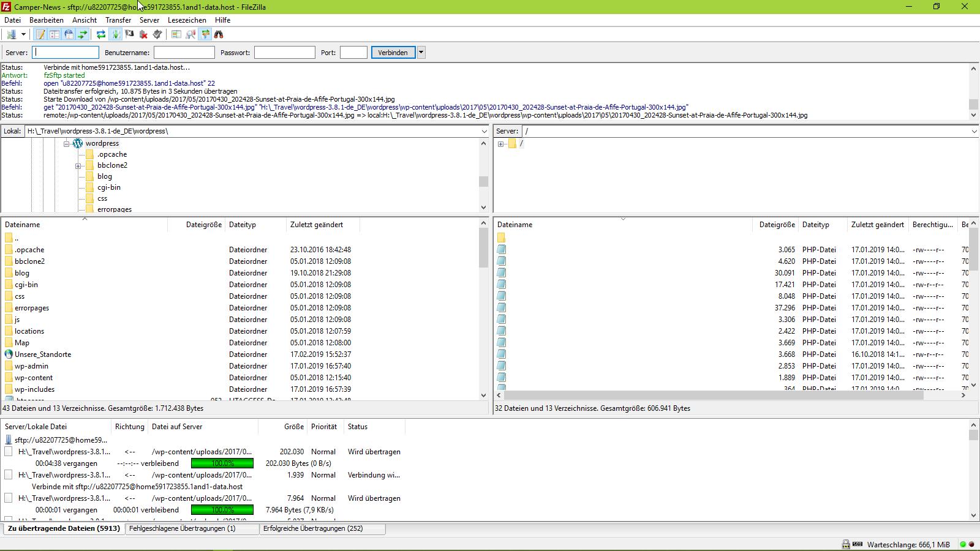
Task: Open the Ansicht menu
Action: pyautogui.click(x=85, y=20)
